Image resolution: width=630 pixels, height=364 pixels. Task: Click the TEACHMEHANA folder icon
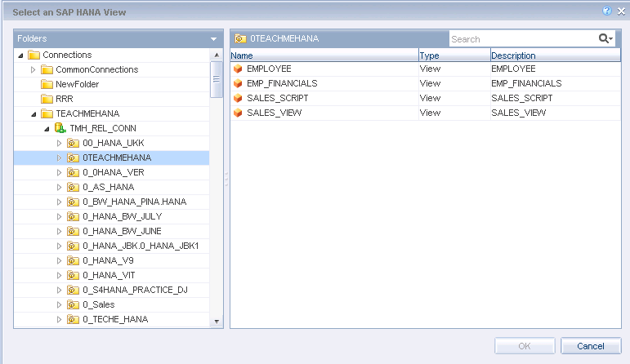coord(47,113)
